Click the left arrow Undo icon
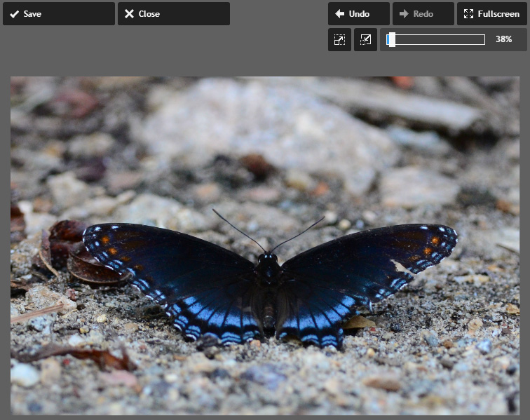The height and width of the screenshot is (420, 530). [339, 14]
